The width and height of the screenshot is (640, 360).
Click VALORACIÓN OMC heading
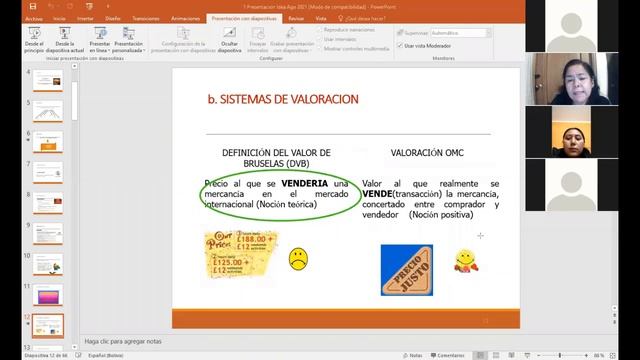[x=427, y=153]
